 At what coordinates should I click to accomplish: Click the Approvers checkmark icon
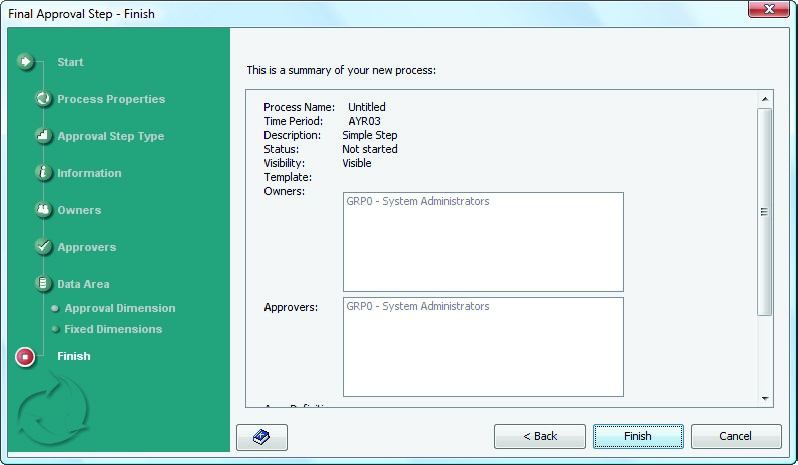[43, 247]
